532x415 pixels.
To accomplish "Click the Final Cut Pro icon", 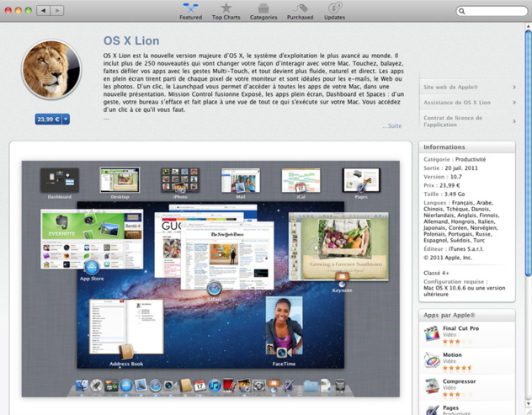I will (432, 333).
